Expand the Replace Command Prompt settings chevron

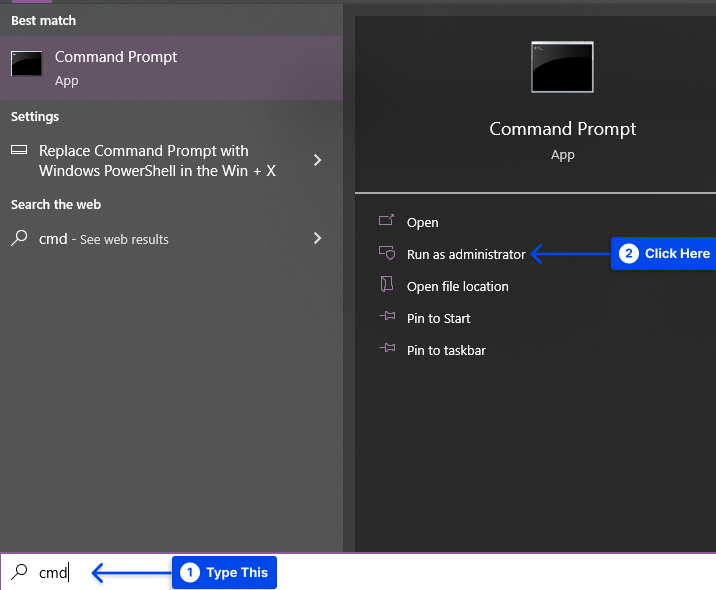coord(317,160)
